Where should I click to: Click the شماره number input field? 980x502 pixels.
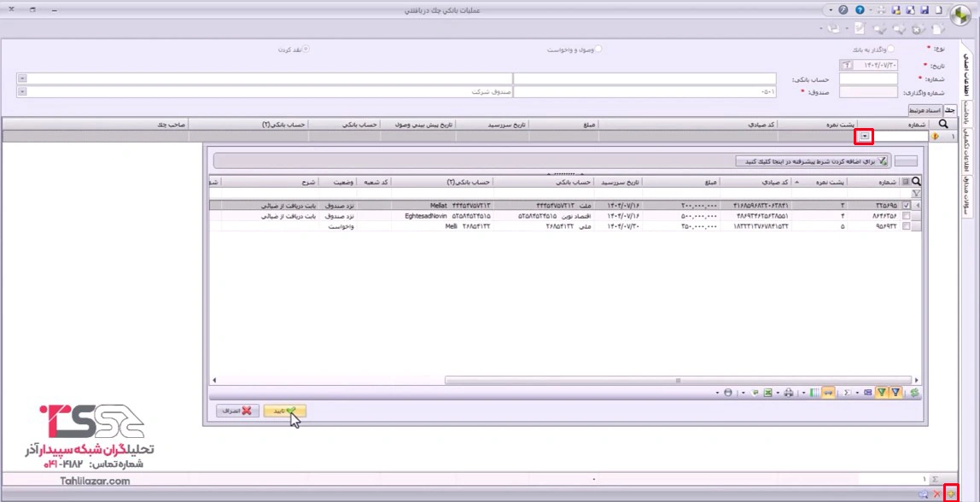pos(868,79)
